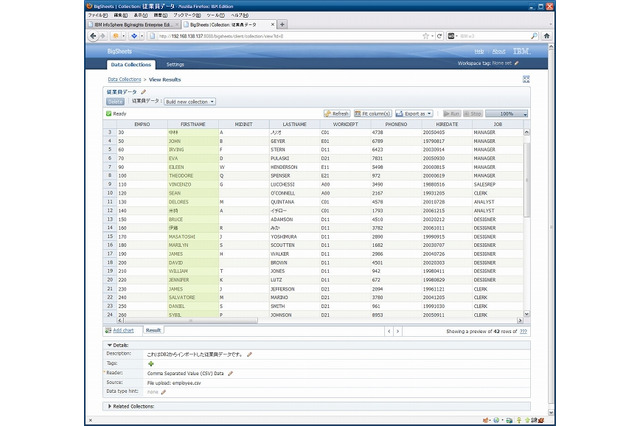Image resolution: width=640 pixels, height=426 pixels.
Task: Edit Data type hint with pencil icon
Action: [163, 392]
